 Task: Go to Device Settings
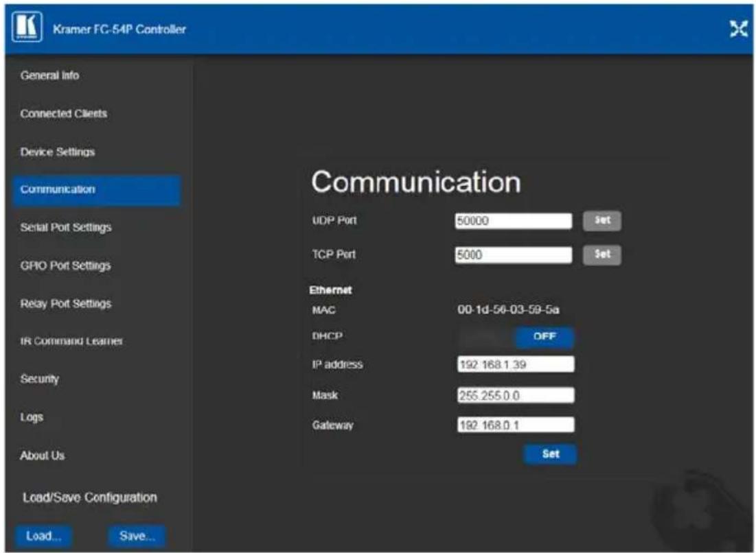coord(58,152)
